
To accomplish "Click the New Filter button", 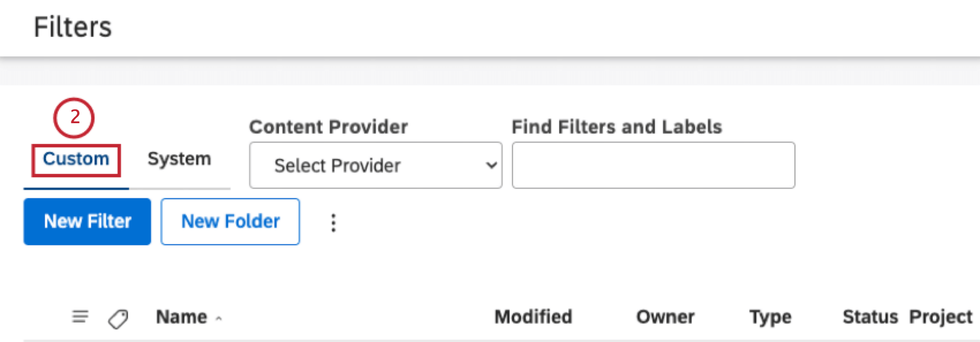I will coord(86,221).
